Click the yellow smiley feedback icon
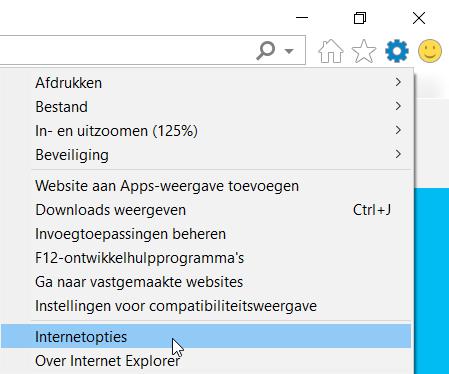 430,51
